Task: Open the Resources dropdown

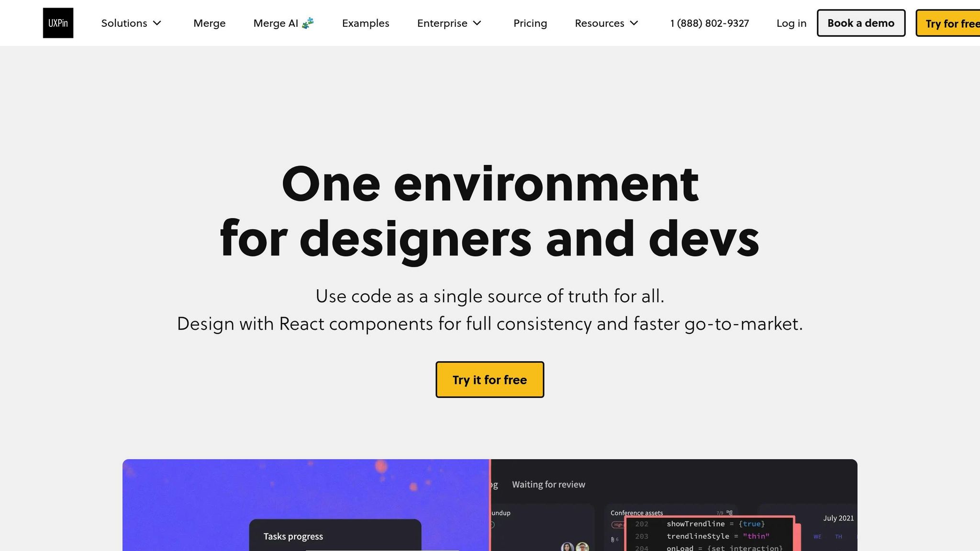Action: pyautogui.click(x=606, y=22)
